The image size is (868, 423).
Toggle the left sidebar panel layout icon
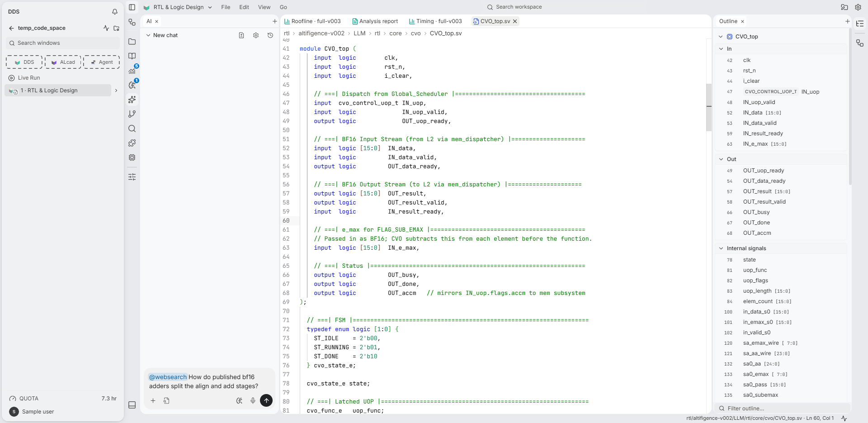click(x=132, y=7)
